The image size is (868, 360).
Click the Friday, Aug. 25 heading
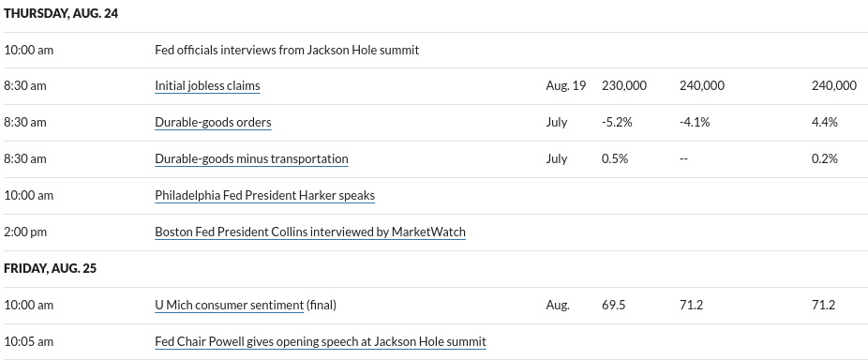pos(50,268)
